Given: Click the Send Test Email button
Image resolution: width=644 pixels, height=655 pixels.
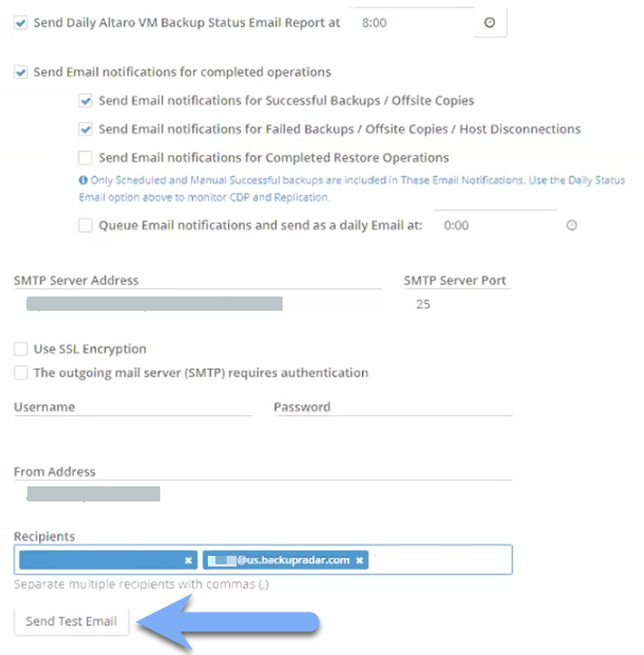Looking at the screenshot, I should point(70,621).
